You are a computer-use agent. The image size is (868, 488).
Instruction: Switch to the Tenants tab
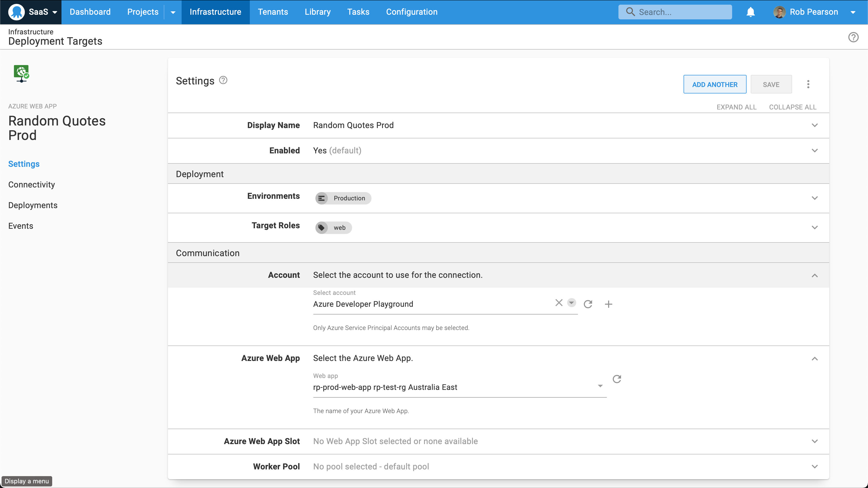[x=273, y=12]
